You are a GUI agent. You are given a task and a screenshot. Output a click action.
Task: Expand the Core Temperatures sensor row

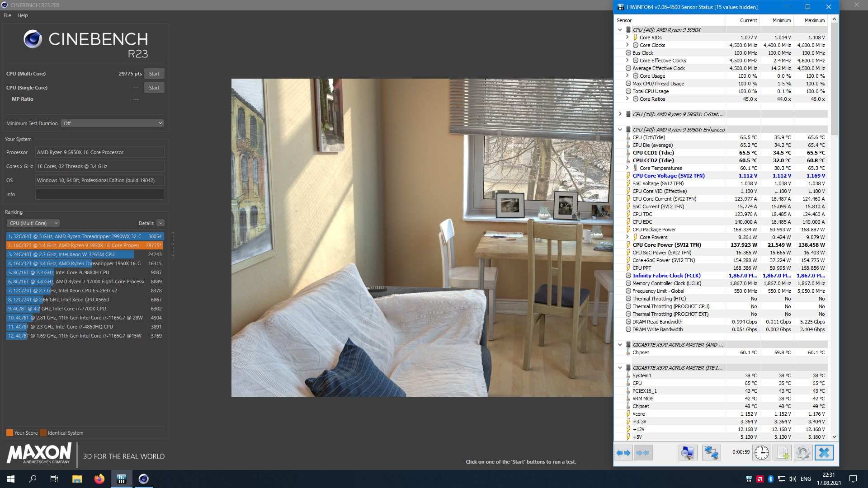point(627,168)
